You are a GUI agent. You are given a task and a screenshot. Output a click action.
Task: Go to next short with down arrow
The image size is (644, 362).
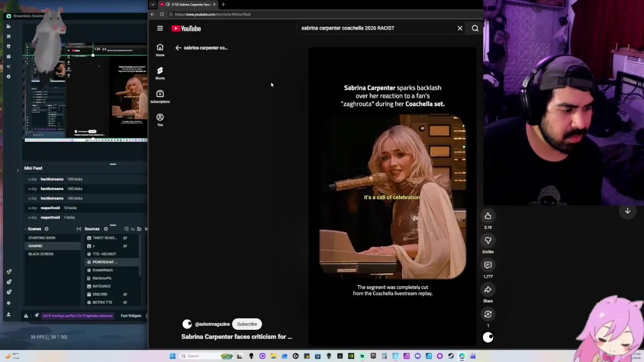627,211
